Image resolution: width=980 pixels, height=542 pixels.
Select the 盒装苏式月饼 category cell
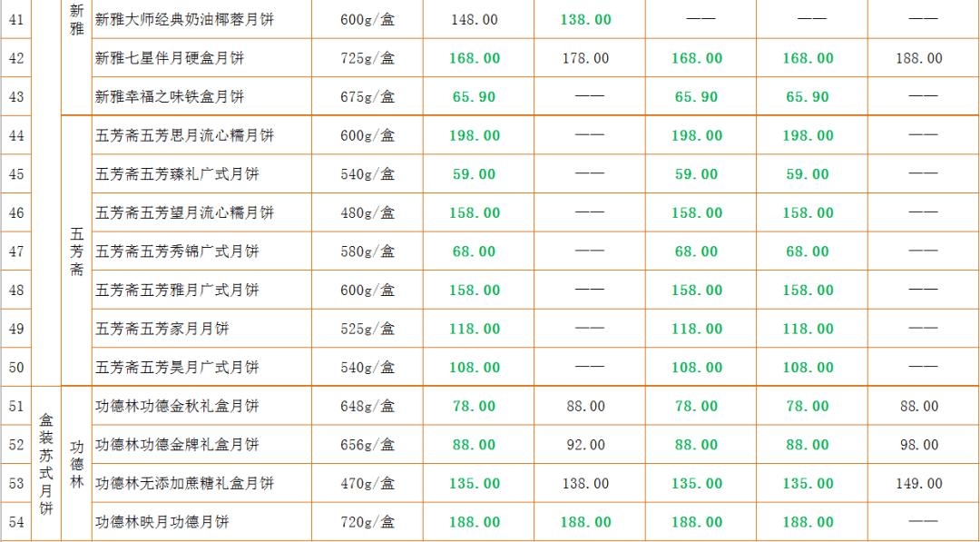pos(46,463)
